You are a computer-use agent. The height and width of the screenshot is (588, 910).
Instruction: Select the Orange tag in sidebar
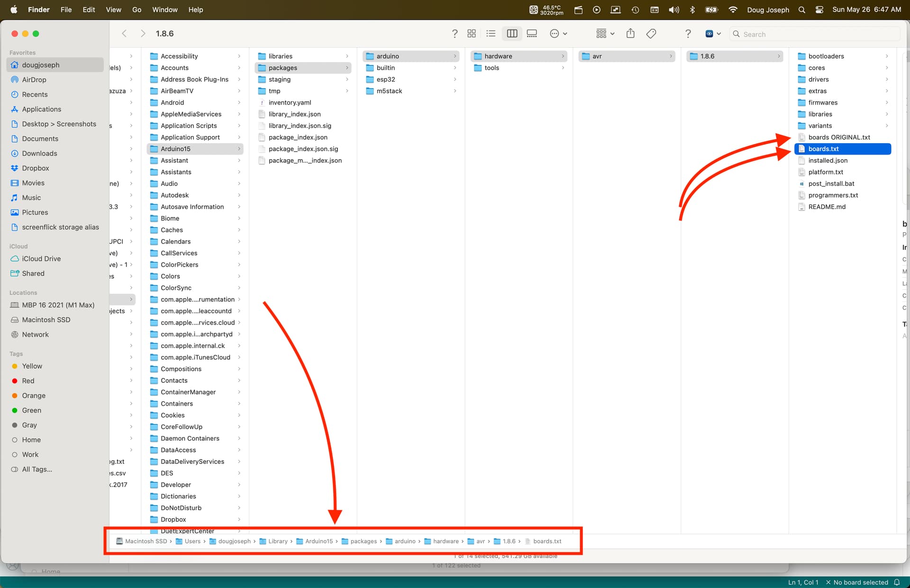point(34,396)
